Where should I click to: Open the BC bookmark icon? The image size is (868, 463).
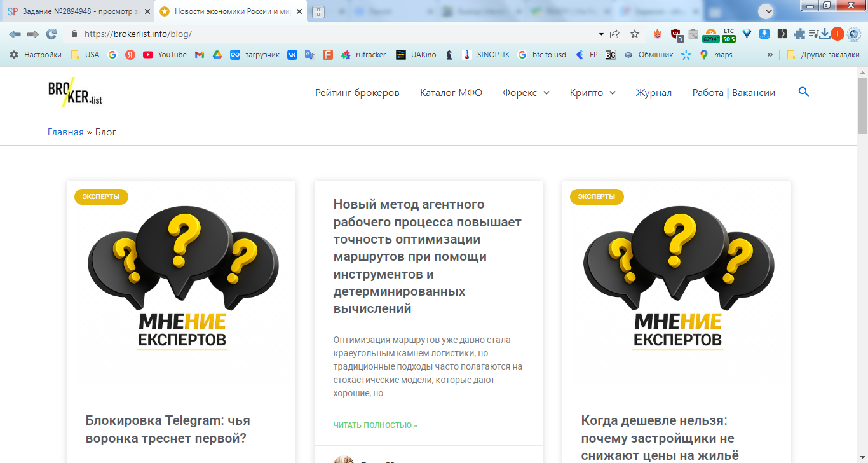[611, 55]
